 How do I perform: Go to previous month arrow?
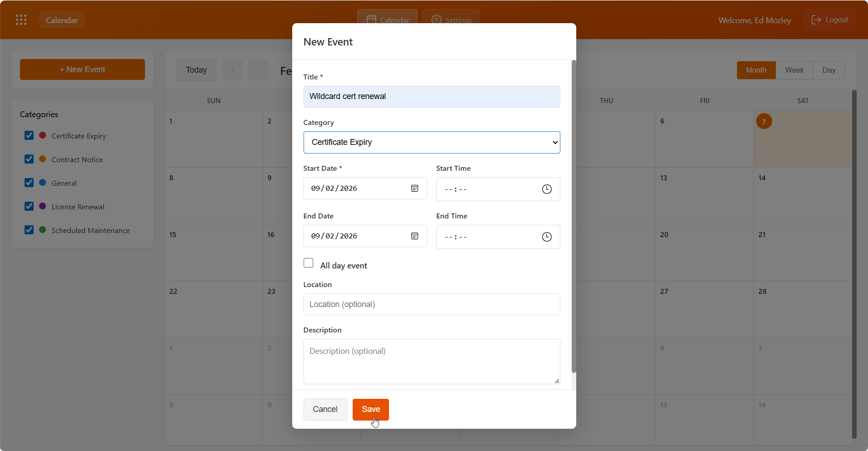pyautogui.click(x=233, y=70)
